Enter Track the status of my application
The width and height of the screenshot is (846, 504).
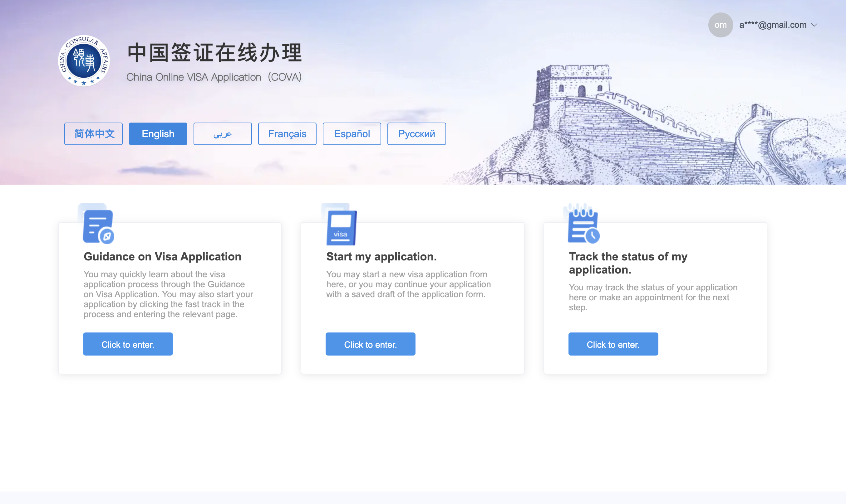[x=613, y=344]
